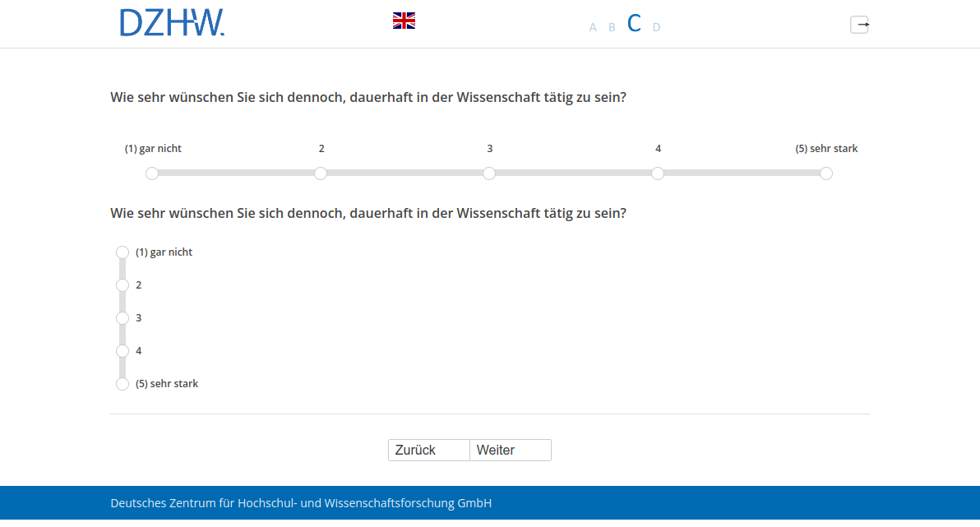The width and height of the screenshot is (980, 527).
Task: Select current section C in progress indicator
Action: point(634,24)
